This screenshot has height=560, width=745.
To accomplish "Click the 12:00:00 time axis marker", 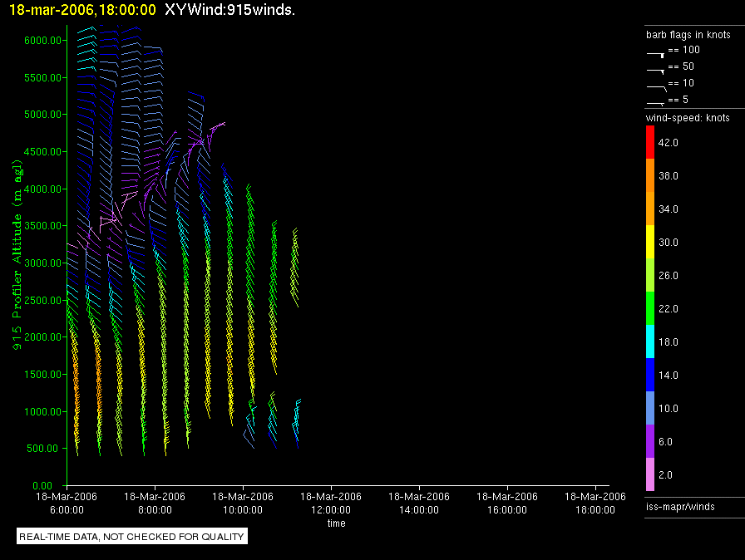I will click(331, 510).
